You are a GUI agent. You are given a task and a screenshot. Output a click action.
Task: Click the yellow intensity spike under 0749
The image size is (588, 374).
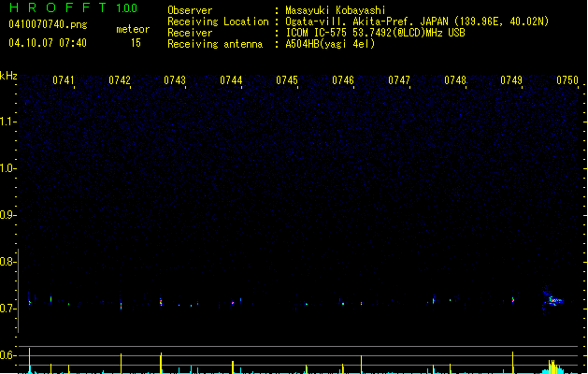512,363
